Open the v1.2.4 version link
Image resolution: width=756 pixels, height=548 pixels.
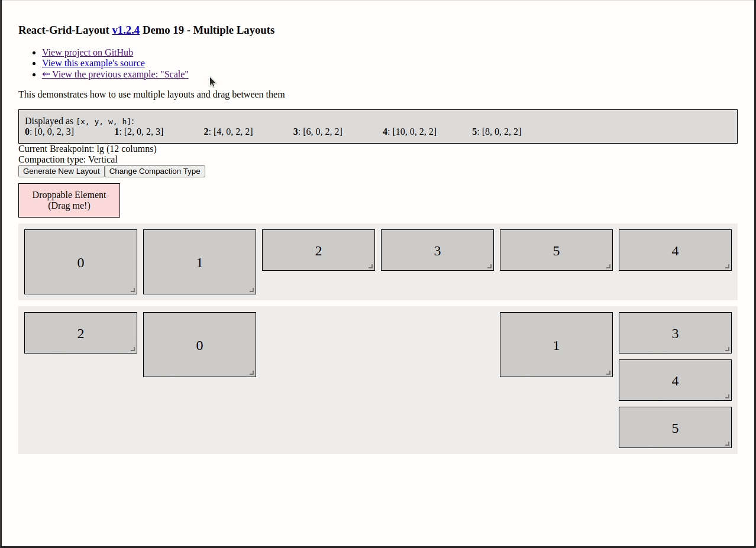pyautogui.click(x=125, y=30)
